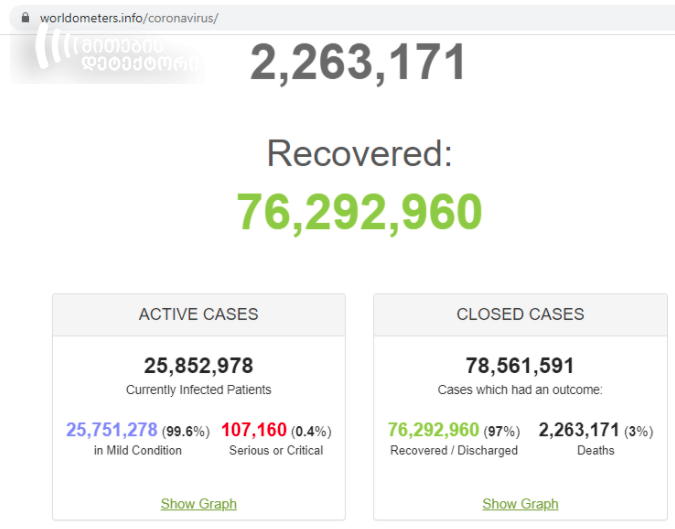
Task: Click the small green 76,292,960 in Closed Cases
Action: (433, 430)
